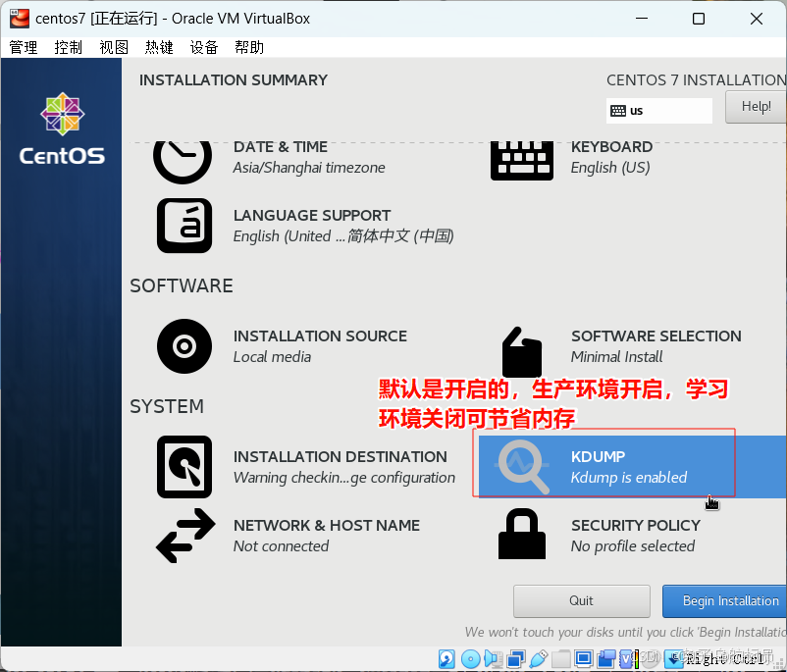Click 'Not connected' status text
Screen dimensions: 787x672
pos(281,546)
